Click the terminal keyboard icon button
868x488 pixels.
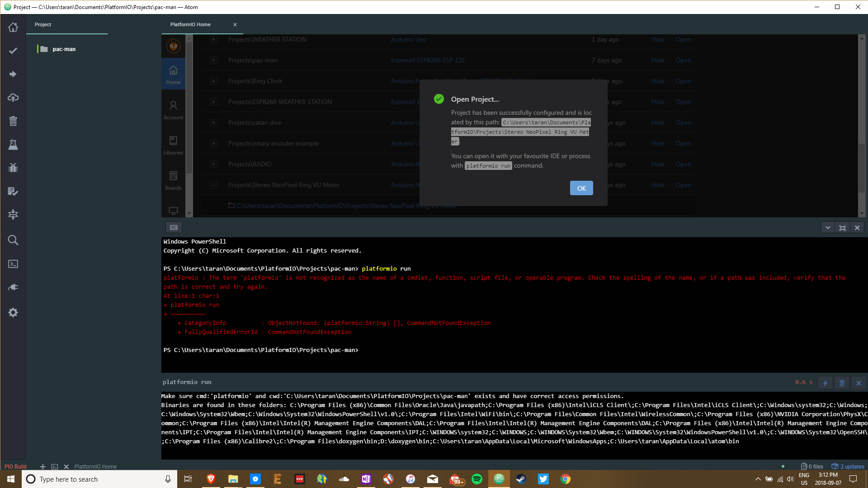[174, 227]
